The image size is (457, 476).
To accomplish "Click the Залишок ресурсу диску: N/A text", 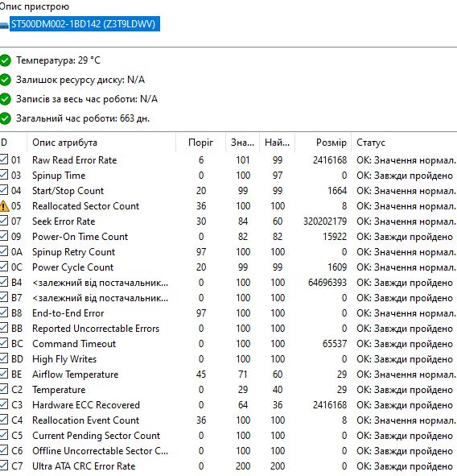I will coord(80,80).
